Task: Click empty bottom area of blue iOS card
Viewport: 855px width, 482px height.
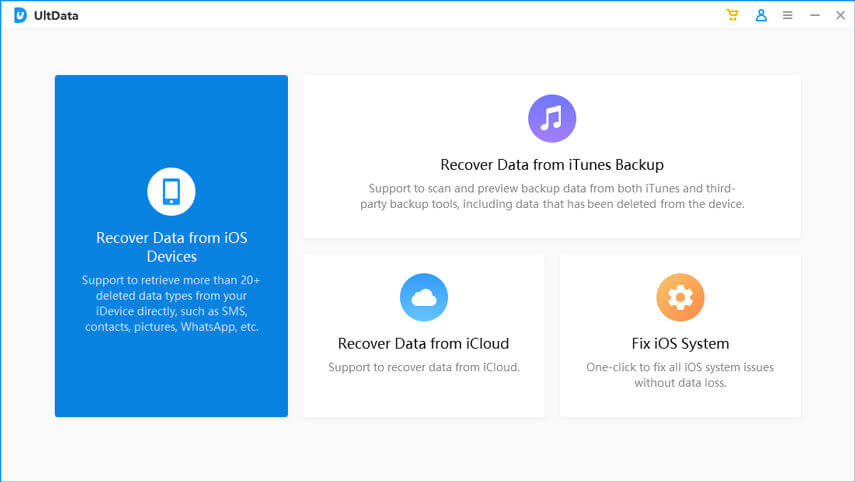Action: pyautogui.click(x=171, y=385)
